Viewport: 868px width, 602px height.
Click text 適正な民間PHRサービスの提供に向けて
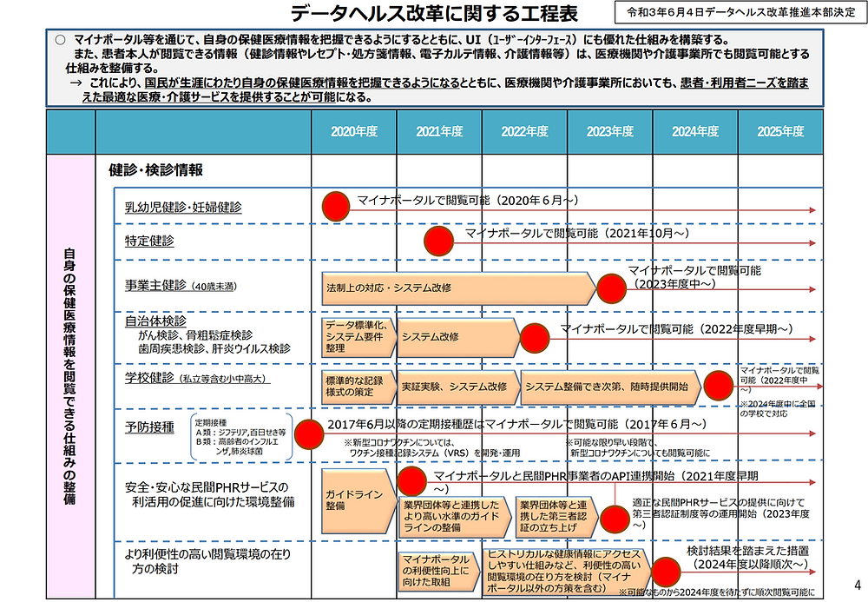pyautogui.click(x=719, y=502)
